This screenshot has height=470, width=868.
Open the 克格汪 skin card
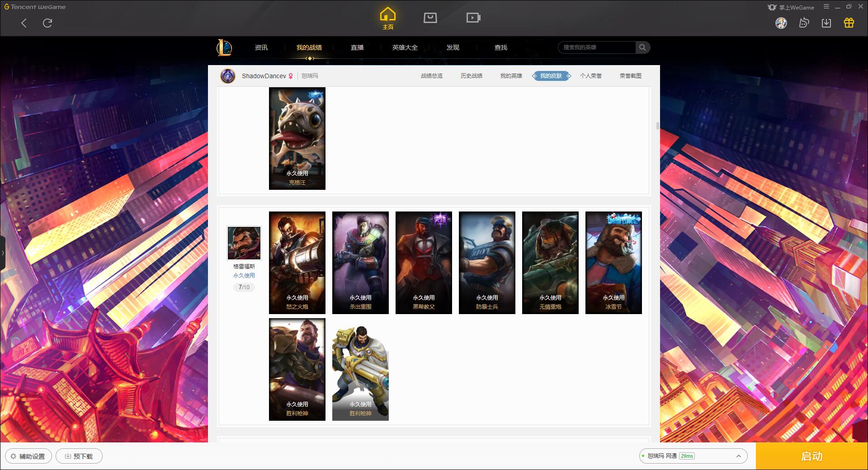pyautogui.click(x=297, y=138)
